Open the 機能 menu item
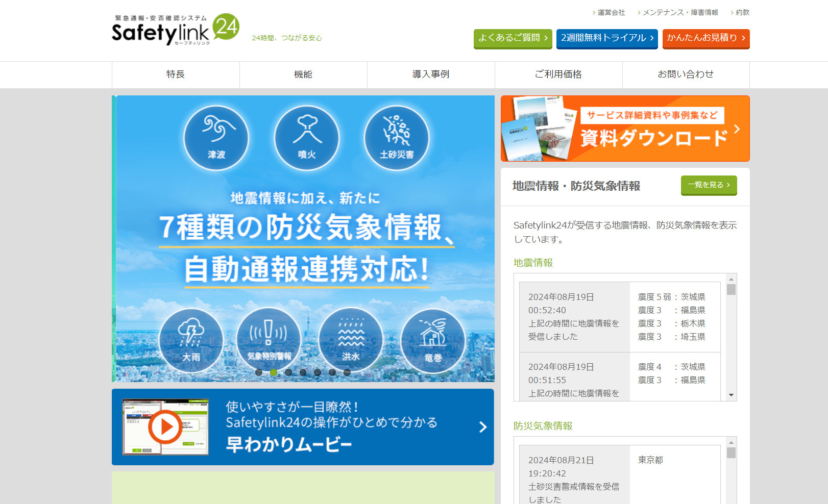The width and height of the screenshot is (828, 504). (x=303, y=74)
